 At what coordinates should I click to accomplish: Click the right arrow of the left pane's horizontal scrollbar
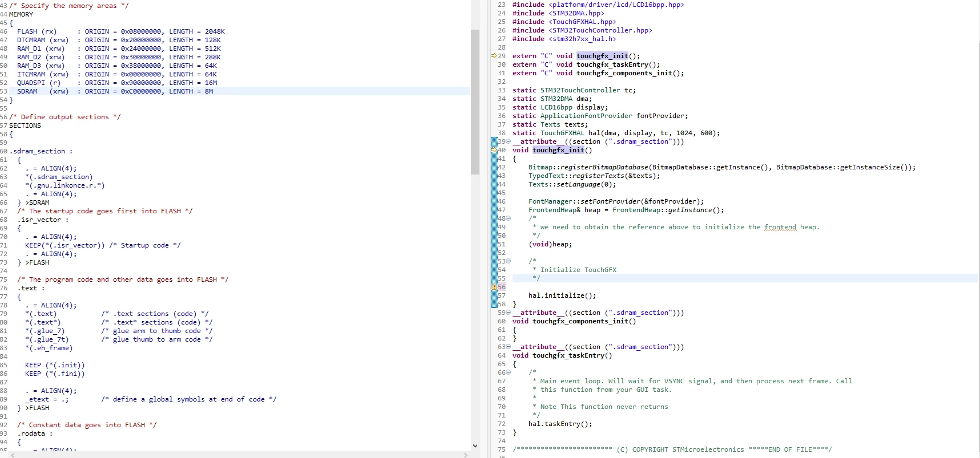466,455
